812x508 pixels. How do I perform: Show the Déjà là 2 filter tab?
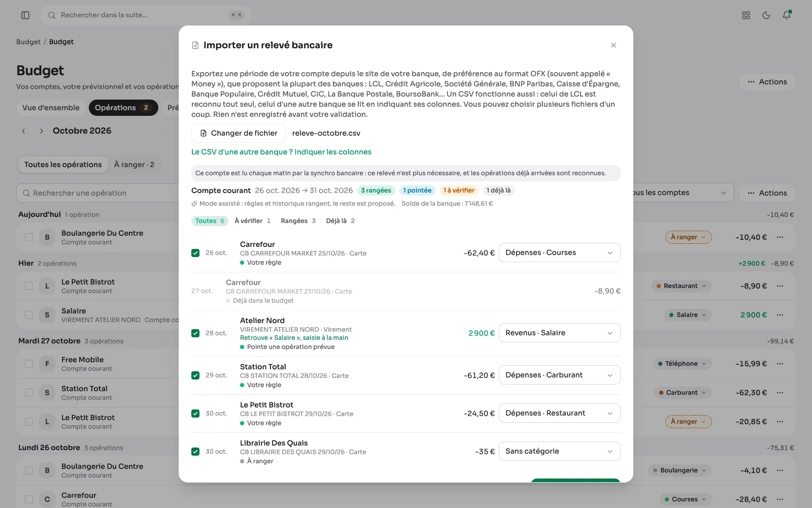point(340,221)
